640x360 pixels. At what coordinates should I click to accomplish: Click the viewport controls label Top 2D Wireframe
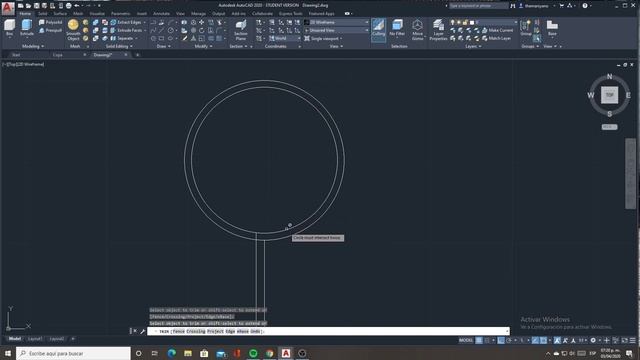pos(24,64)
